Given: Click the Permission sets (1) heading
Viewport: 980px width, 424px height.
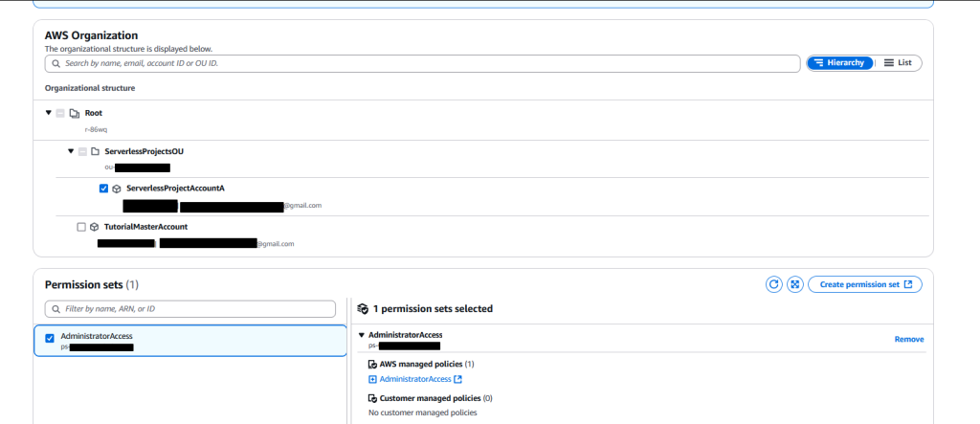Looking at the screenshot, I should 92,284.
